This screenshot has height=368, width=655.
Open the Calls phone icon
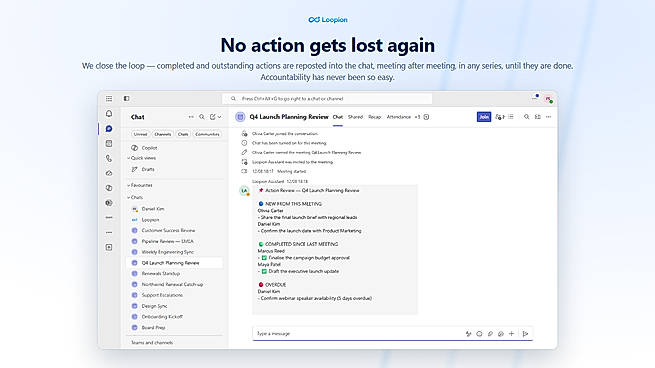coord(109,159)
